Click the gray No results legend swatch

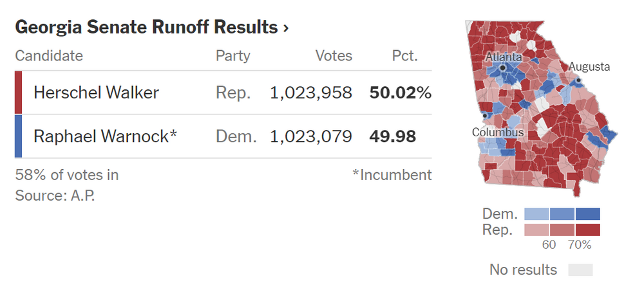(x=580, y=269)
